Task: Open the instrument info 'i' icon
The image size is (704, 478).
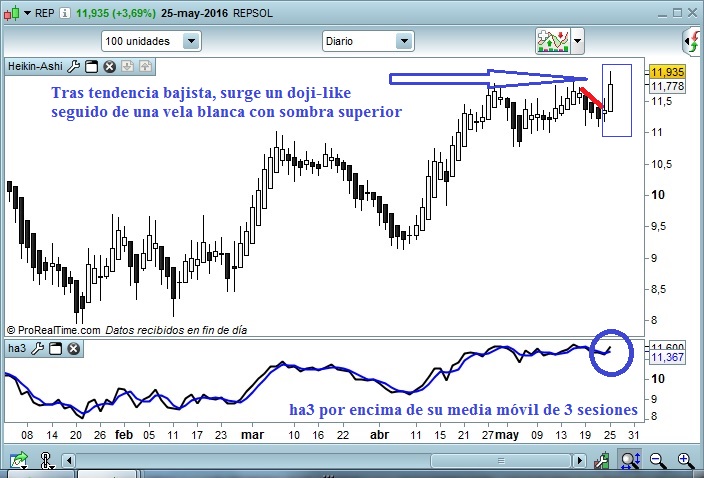Action: 65,13
